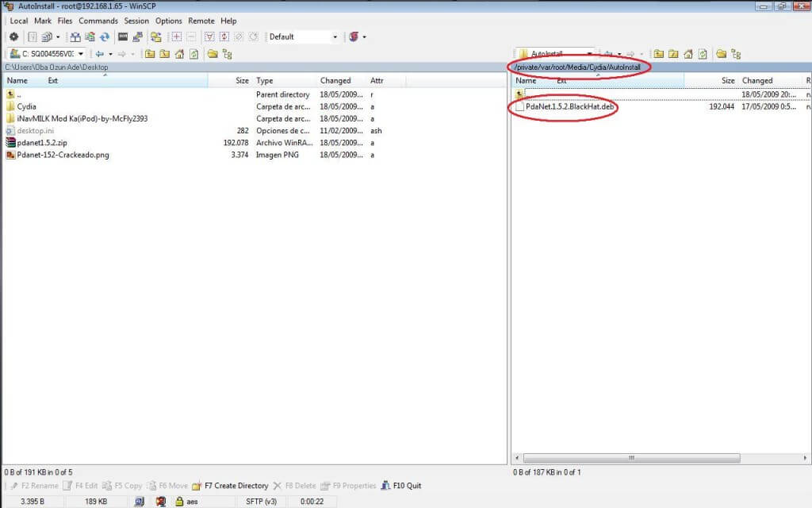Expand the remote back history arrow
This screenshot has height=508, width=812.
pos(619,54)
